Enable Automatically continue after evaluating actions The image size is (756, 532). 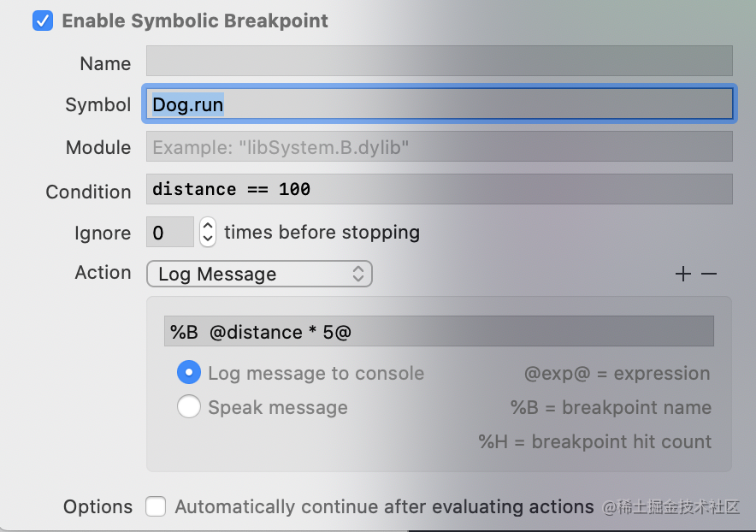pos(156,506)
